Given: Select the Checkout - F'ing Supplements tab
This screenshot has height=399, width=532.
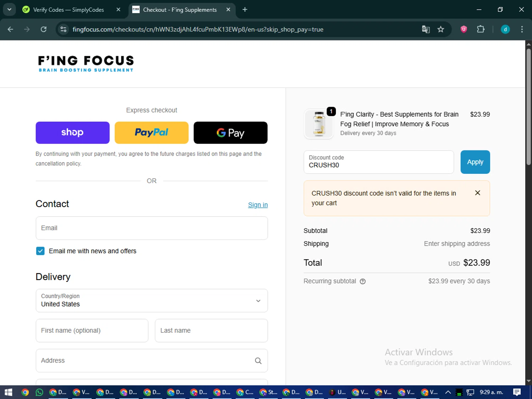Looking at the screenshot, I should (181, 10).
